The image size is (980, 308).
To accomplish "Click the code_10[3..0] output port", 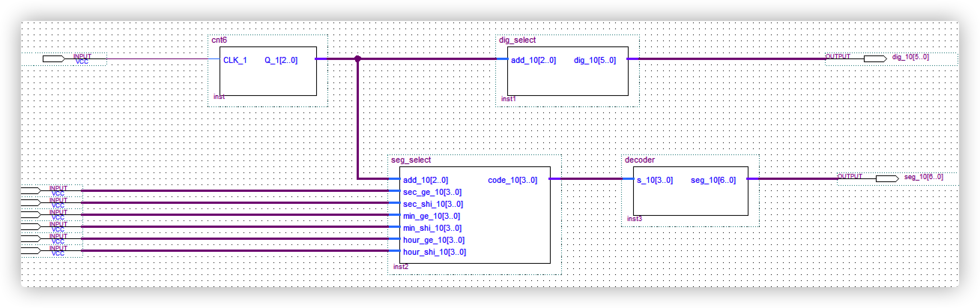I will click(512, 180).
